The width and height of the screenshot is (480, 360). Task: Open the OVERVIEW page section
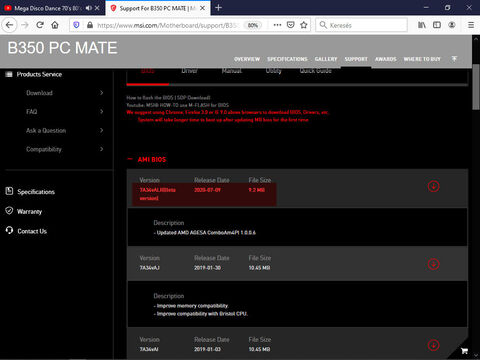247,59
